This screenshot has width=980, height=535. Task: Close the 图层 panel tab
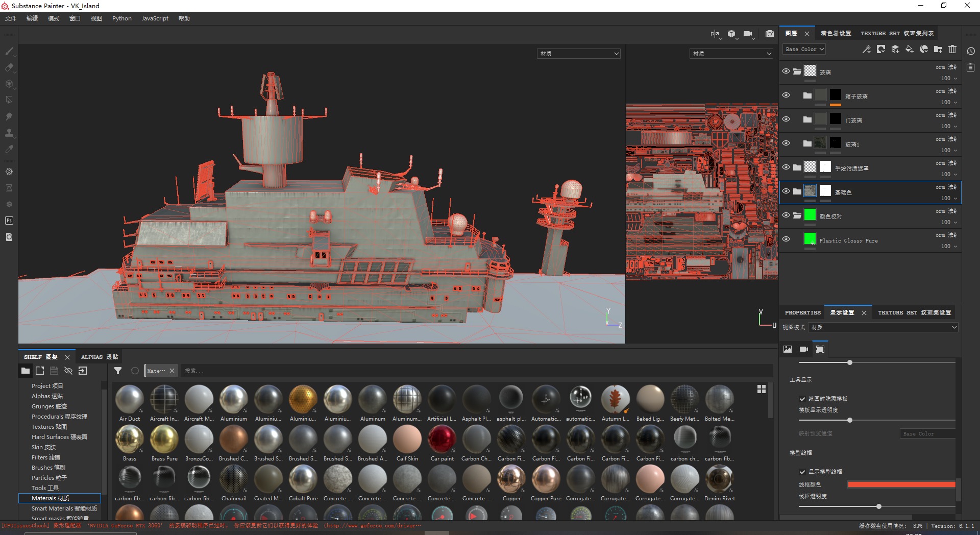click(807, 34)
